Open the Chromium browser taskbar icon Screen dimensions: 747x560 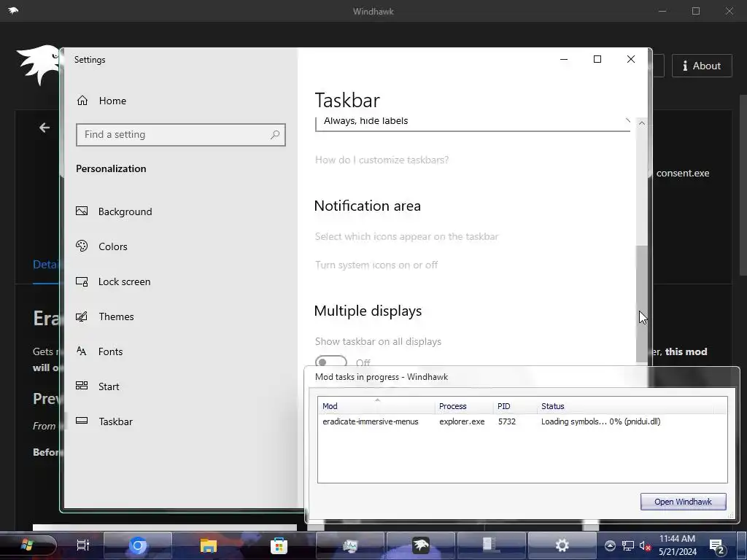(138, 545)
